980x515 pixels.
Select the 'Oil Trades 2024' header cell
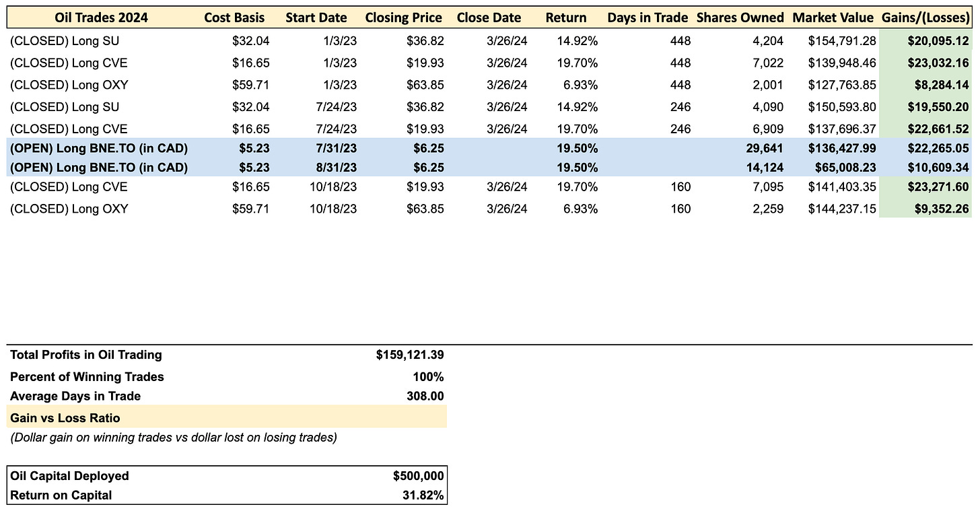102,18
